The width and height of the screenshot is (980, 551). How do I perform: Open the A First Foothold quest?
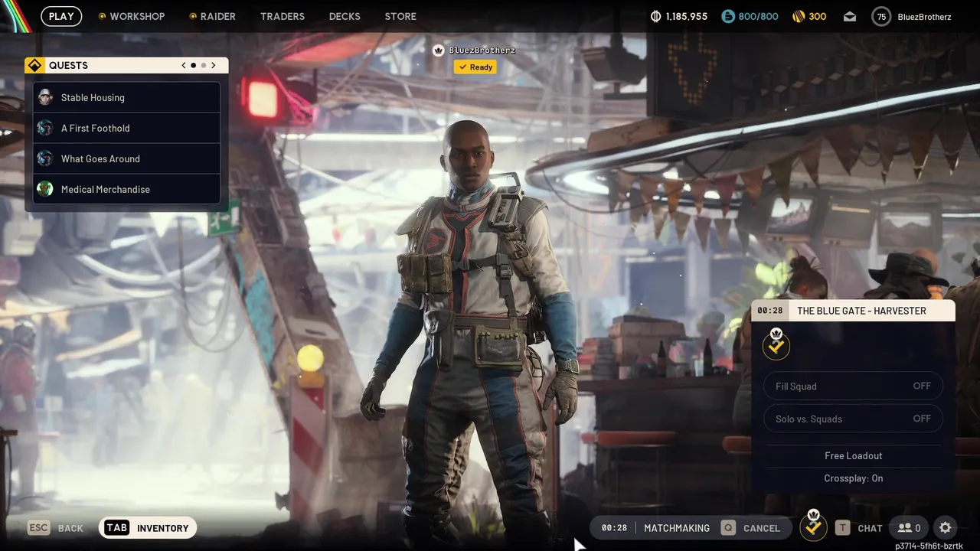[126, 128]
